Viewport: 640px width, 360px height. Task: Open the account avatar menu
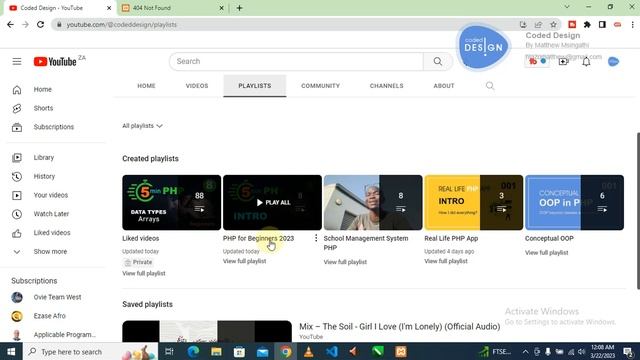tap(613, 62)
